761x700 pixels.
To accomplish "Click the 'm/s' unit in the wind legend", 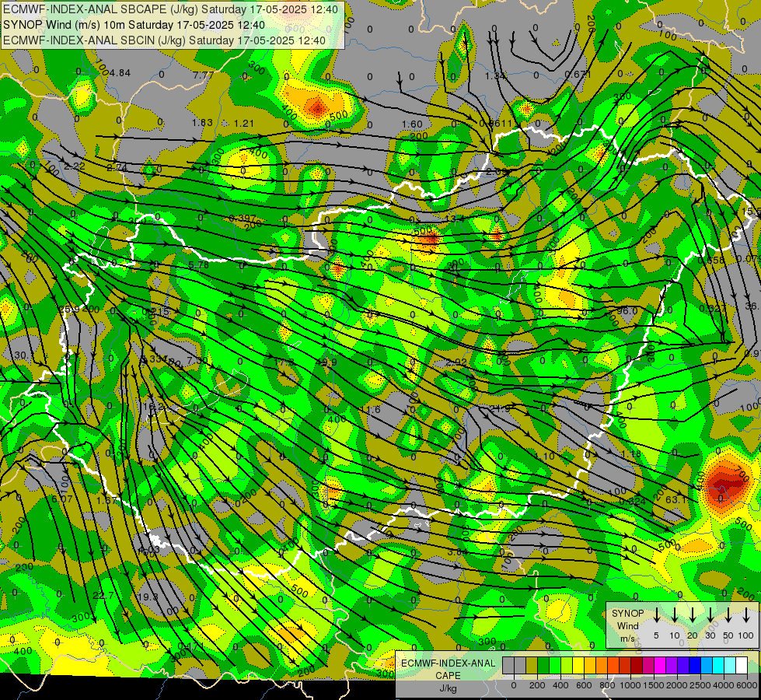I will pyautogui.click(x=627, y=639).
